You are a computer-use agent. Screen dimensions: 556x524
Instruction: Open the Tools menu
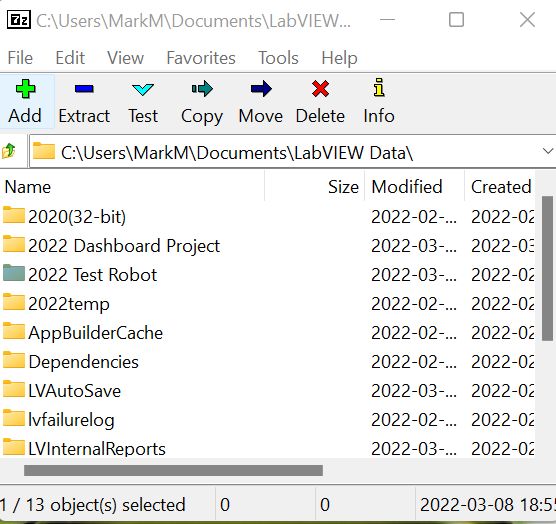click(278, 58)
